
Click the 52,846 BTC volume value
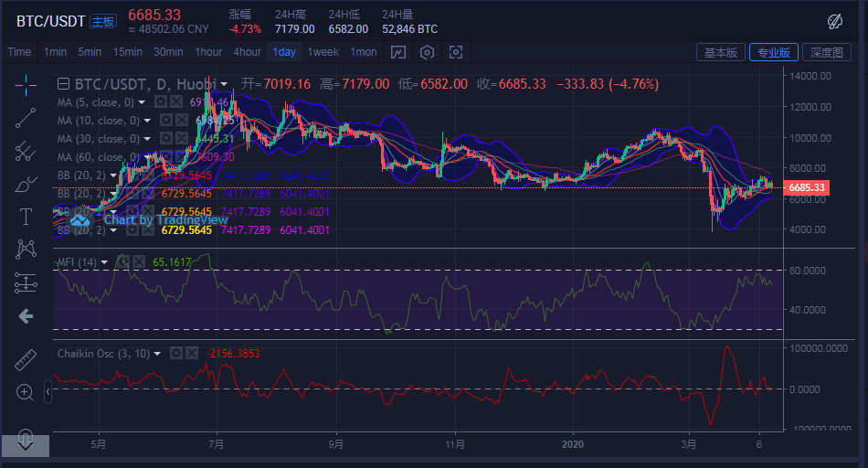[x=409, y=29]
